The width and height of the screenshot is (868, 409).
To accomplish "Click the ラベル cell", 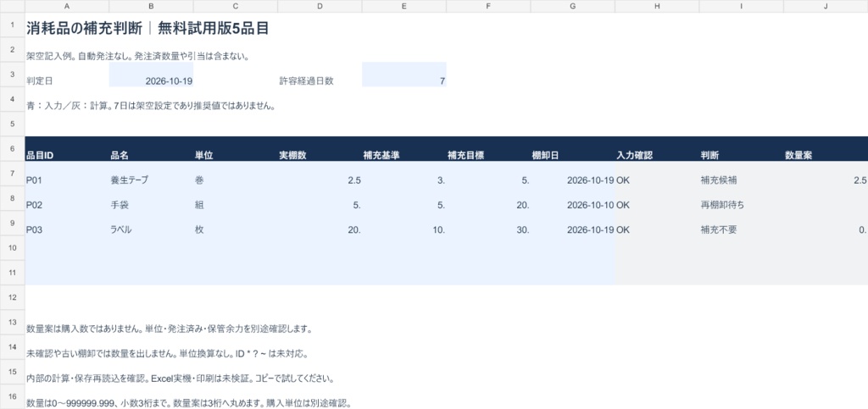I will (x=151, y=224).
